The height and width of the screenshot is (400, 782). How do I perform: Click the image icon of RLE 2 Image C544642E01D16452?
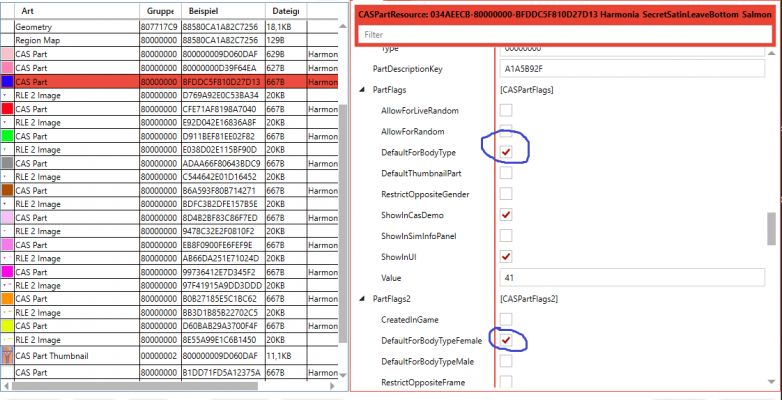(7, 177)
